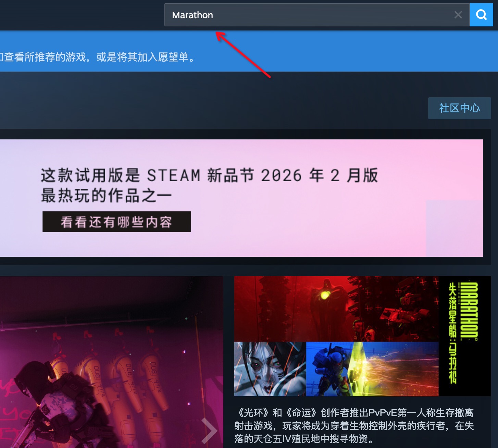498x448 pixels.
Task: Click the 看看还有哪些内容 button
Action: tap(116, 222)
